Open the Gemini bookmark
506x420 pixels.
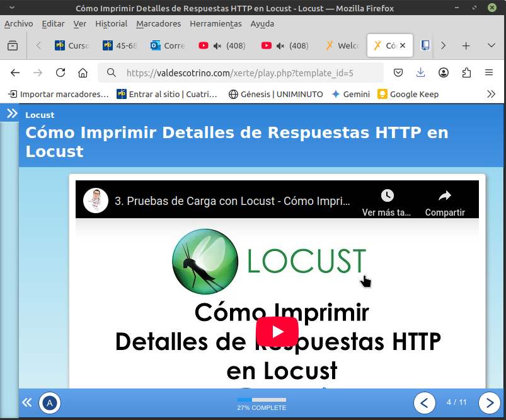pos(351,94)
